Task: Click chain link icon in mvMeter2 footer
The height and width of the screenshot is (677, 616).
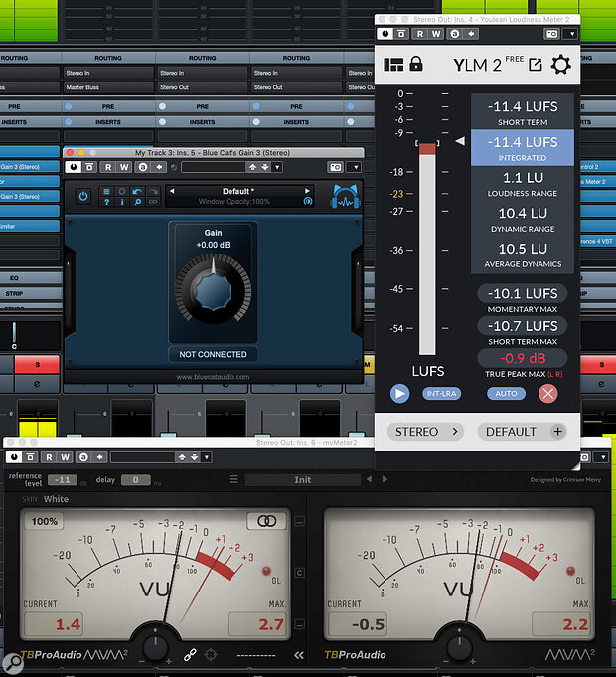Action: coord(190,655)
